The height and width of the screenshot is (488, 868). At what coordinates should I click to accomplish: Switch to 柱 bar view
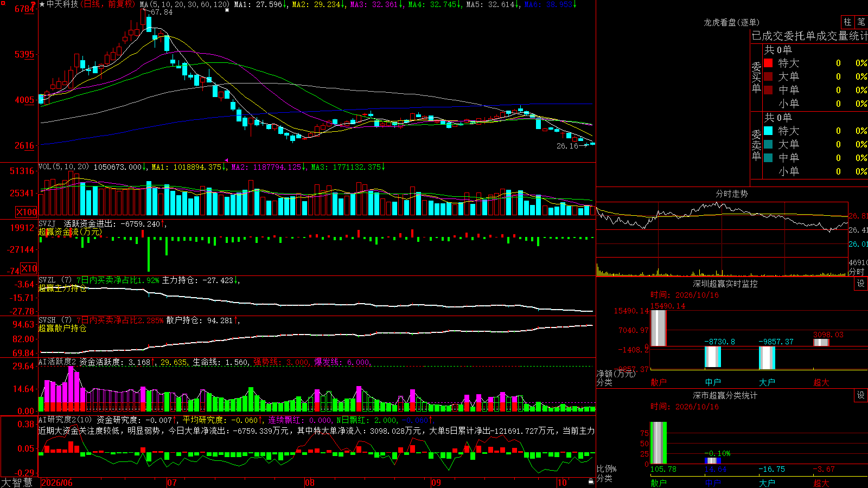pyautogui.click(x=847, y=22)
